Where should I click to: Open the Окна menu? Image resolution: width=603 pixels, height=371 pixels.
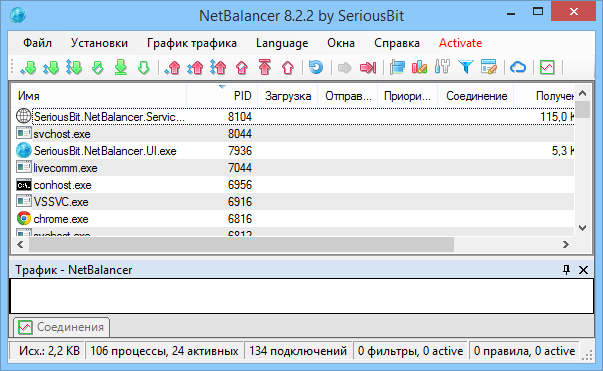coord(341,43)
